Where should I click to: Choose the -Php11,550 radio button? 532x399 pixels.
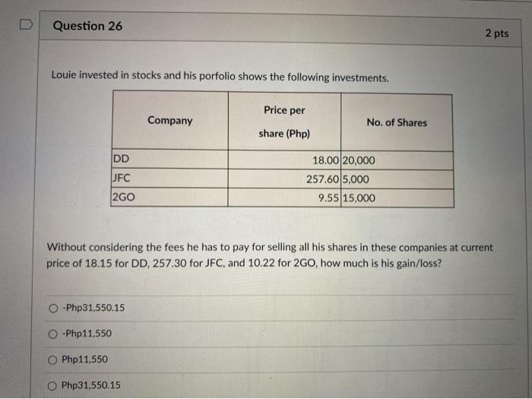click(x=52, y=334)
